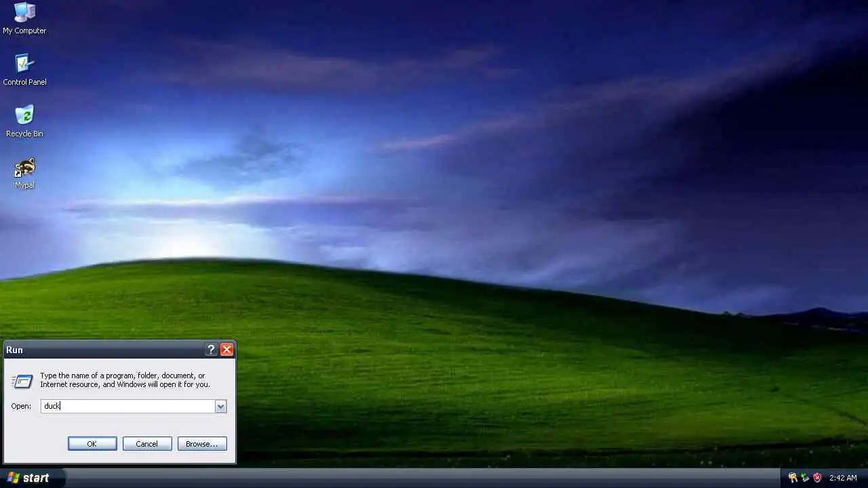Click the keys icon in system tray

click(x=793, y=478)
